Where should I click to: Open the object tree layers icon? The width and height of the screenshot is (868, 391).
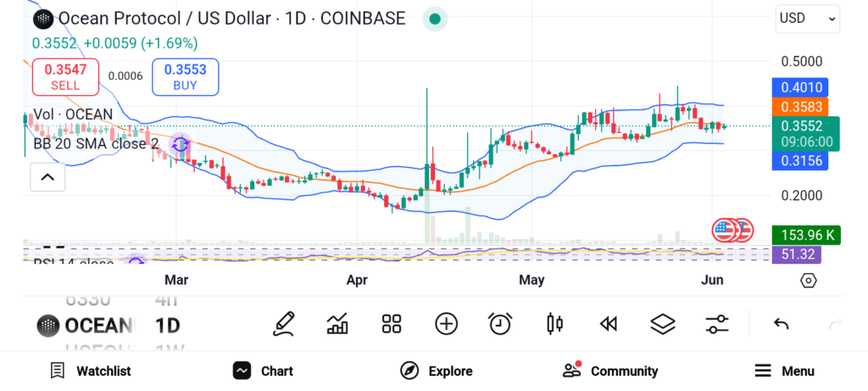(x=663, y=324)
